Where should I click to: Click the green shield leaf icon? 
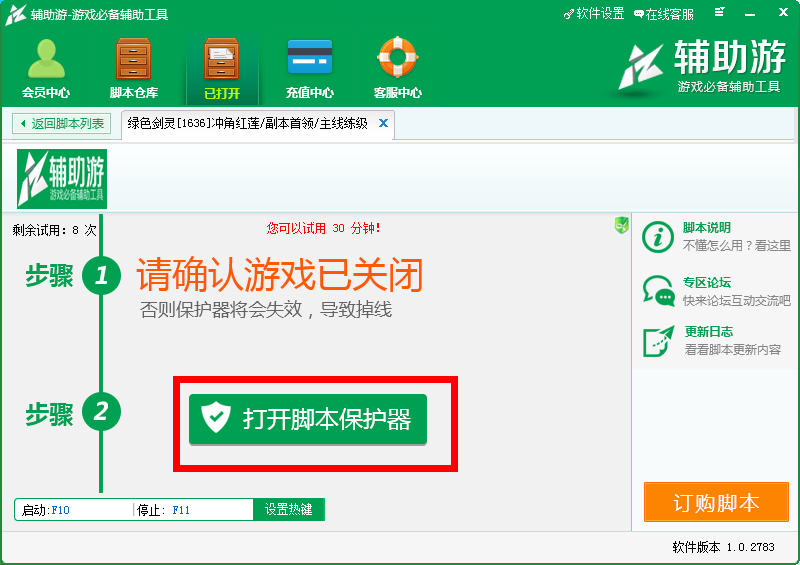click(x=621, y=225)
